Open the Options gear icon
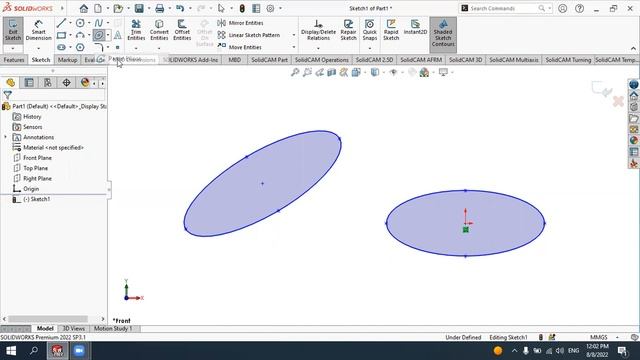The width and height of the screenshot is (640, 360). tap(270, 8)
